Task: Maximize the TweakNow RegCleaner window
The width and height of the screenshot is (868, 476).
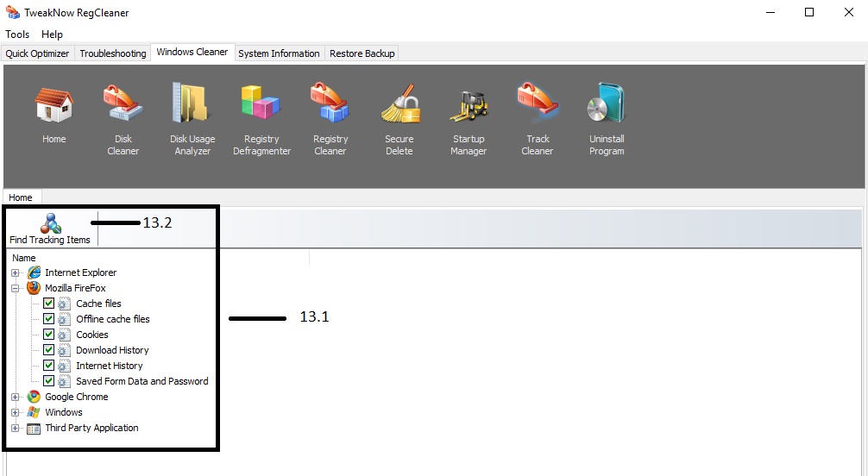Action: coord(809,12)
